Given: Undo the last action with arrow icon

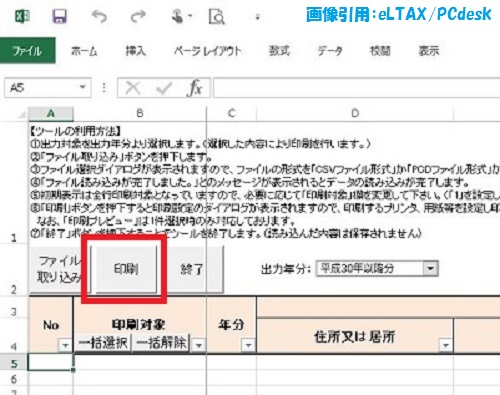Looking at the screenshot, I should tap(99, 16).
